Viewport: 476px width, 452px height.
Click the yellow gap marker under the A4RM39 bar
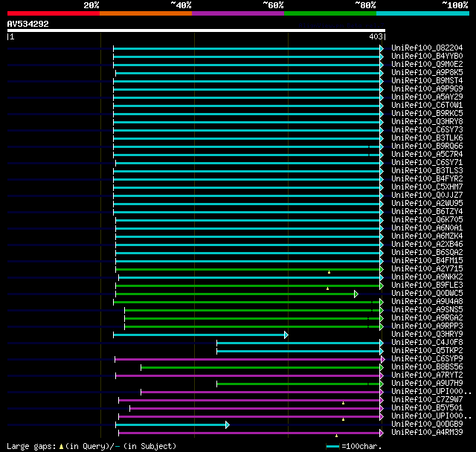[336, 436]
